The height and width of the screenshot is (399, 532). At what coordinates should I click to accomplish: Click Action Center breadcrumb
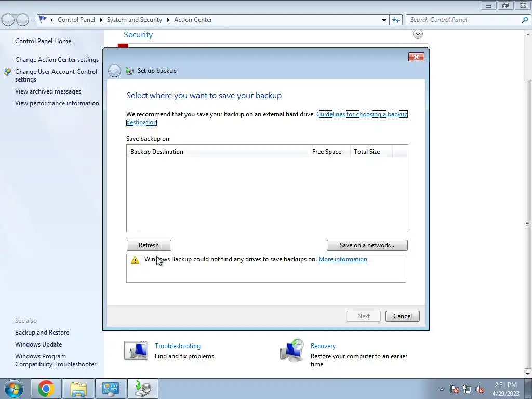[193, 20]
